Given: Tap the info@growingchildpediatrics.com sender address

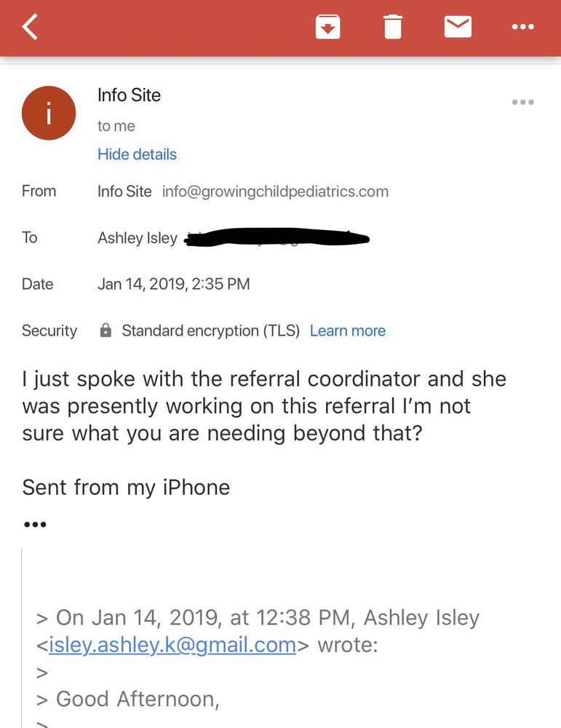Looking at the screenshot, I should coord(275,191).
